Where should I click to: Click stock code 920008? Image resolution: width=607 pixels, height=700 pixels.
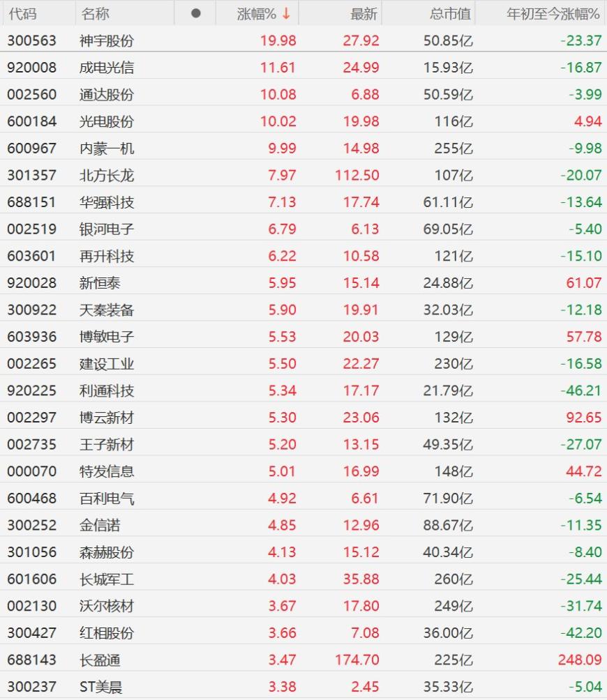pos(31,68)
